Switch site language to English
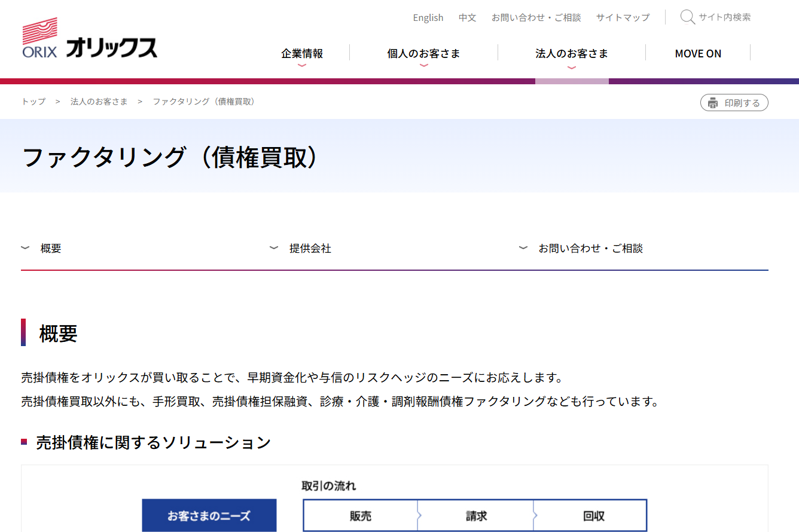Screen dimensions: 799x532 (x=428, y=18)
